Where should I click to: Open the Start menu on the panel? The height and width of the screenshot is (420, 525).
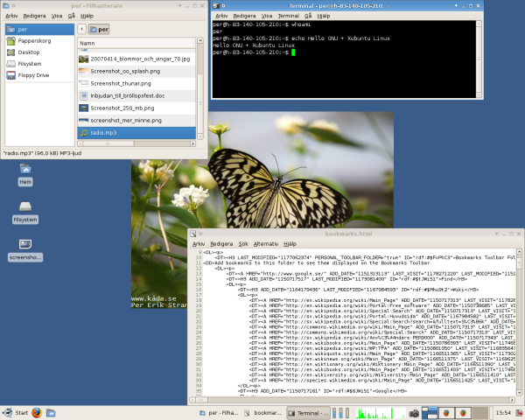15,413
